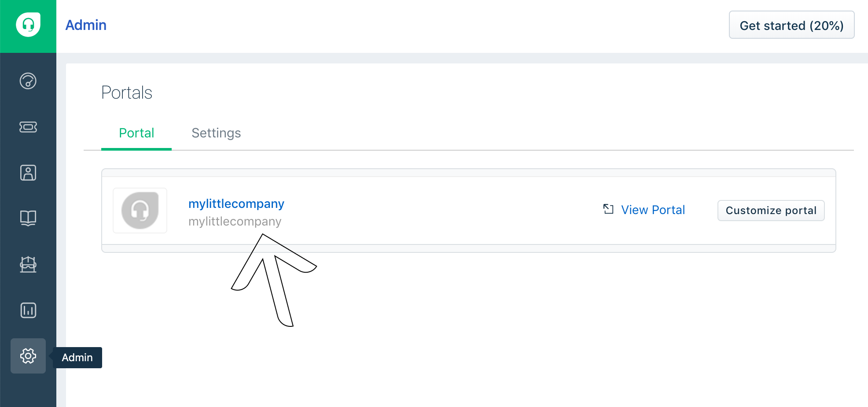
Task: Click the external link icon beside View Portal
Action: tap(608, 209)
